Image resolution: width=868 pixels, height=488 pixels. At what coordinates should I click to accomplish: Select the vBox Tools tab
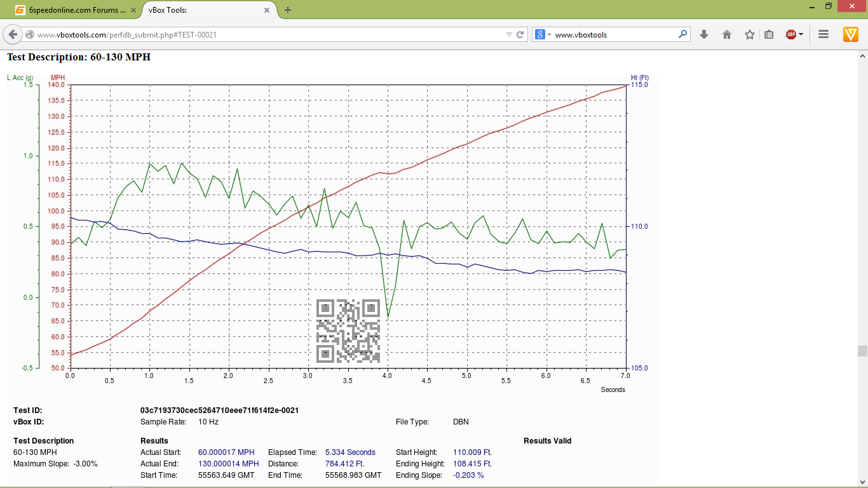[203, 10]
